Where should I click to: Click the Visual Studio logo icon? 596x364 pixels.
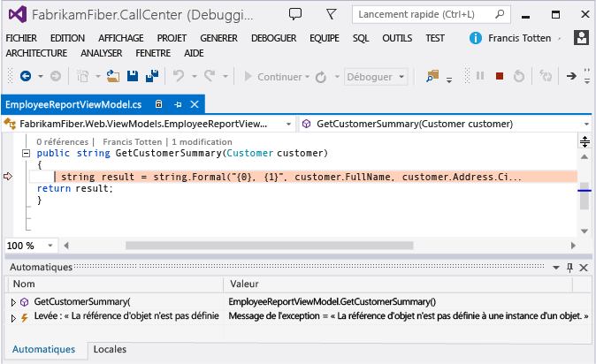pyautogui.click(x=18, y=14)
